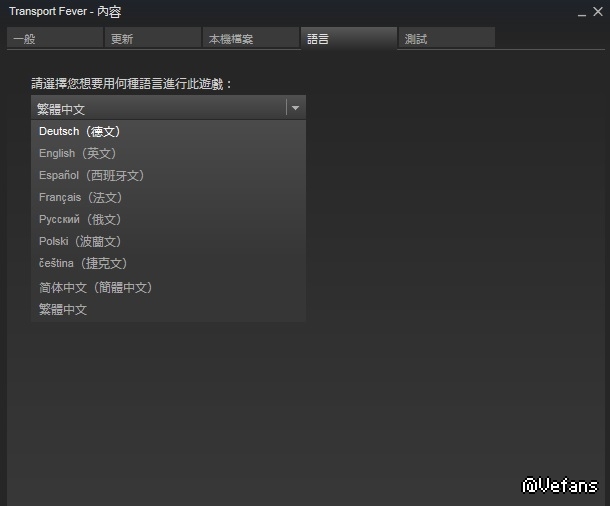Select Français (法文) option

tap(168, 197)
